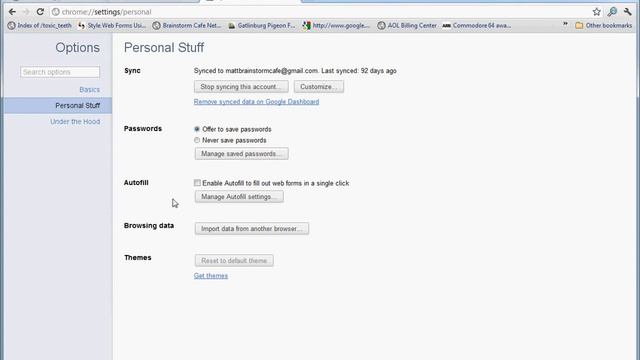640x360 pixels.
Task: Enable the Autofill checkbox
Action: point(197,183)
